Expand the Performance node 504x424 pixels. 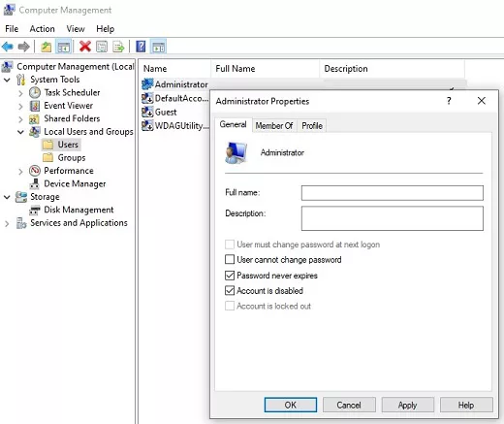point(20,171)
